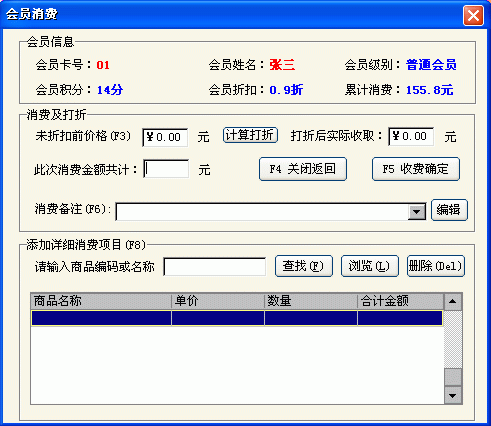This screenshot has height=426, width=491.
Task: Click the 查找(F) search button
Action: 304,266
